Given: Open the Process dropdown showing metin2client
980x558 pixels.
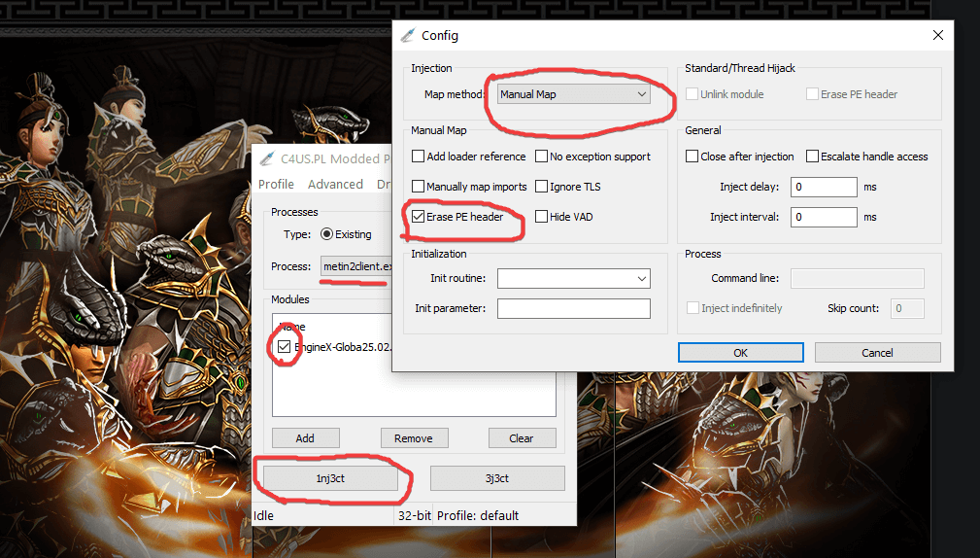Looking at the screenshot, I should coord(356,266).
